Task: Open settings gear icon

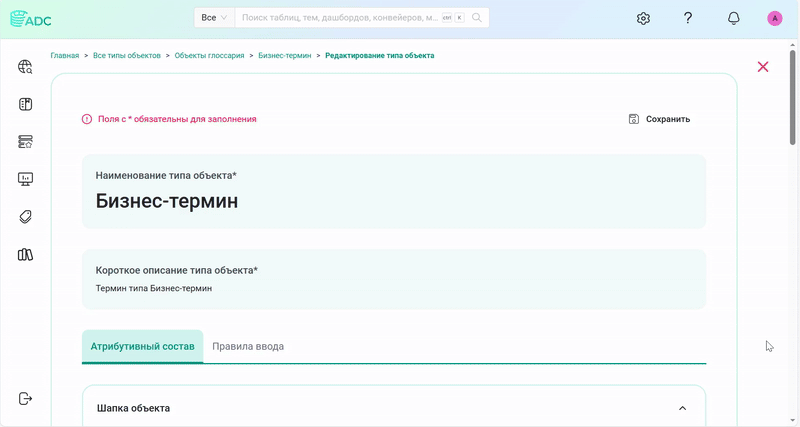Action: pyautogui.click(x=643, y=18)
